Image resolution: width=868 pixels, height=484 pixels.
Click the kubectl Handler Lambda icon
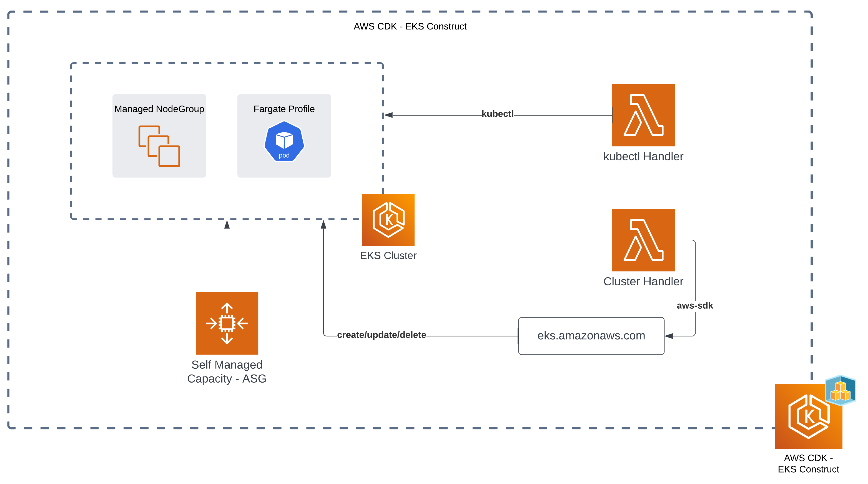tap(643, 115)
